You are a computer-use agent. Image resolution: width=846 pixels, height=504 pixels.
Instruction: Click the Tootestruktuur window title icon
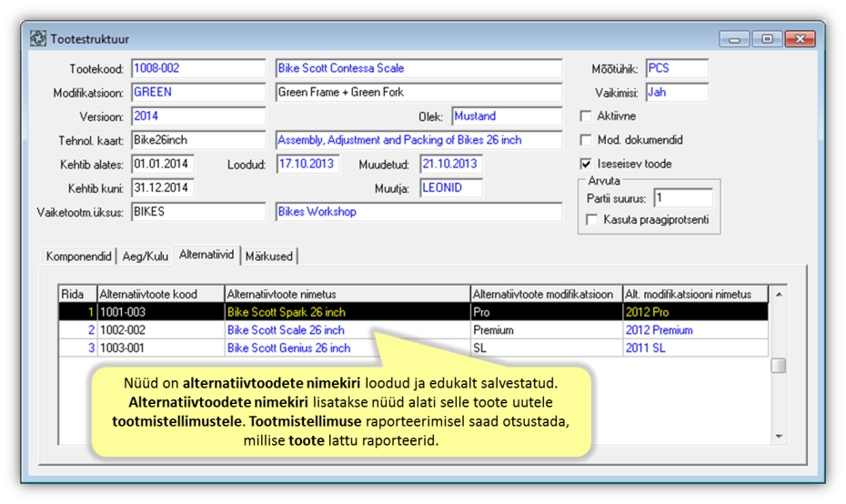(38, 39)
